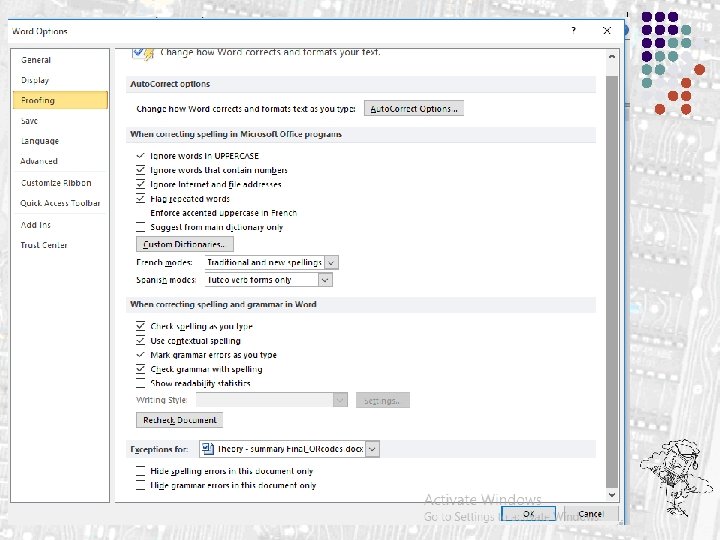The image size is (720, 540).
Task: Confirm with the OK button
Action: (528, 514)
